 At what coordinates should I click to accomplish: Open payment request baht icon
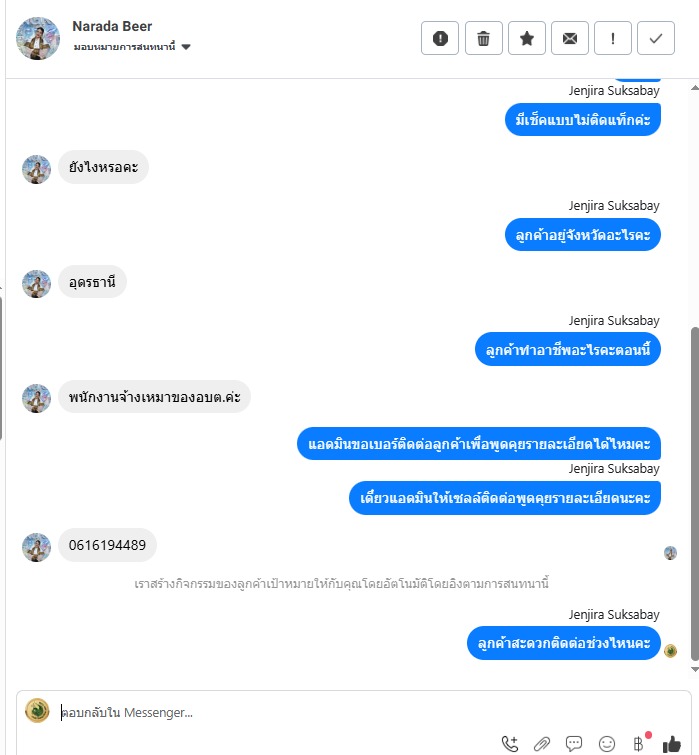(638, 744)
